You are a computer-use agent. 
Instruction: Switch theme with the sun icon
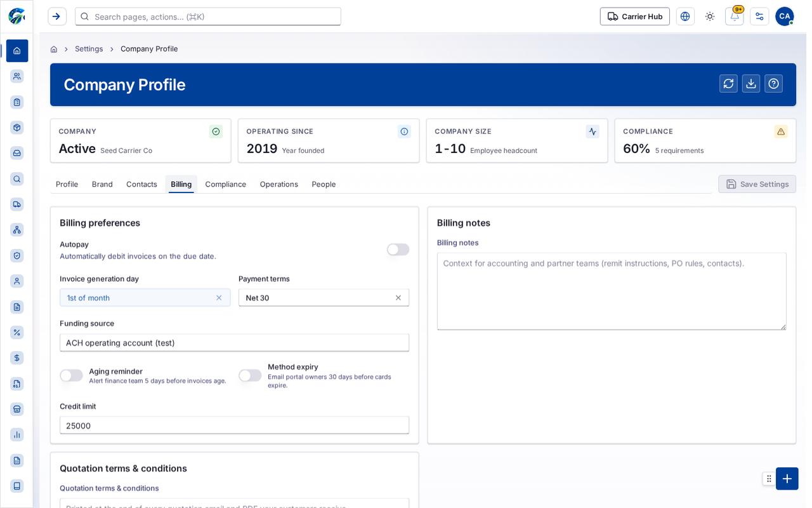710,17
